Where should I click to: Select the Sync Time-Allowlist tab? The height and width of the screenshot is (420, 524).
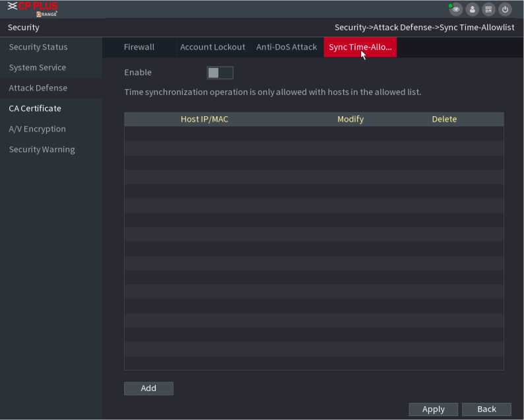[360, 48]
